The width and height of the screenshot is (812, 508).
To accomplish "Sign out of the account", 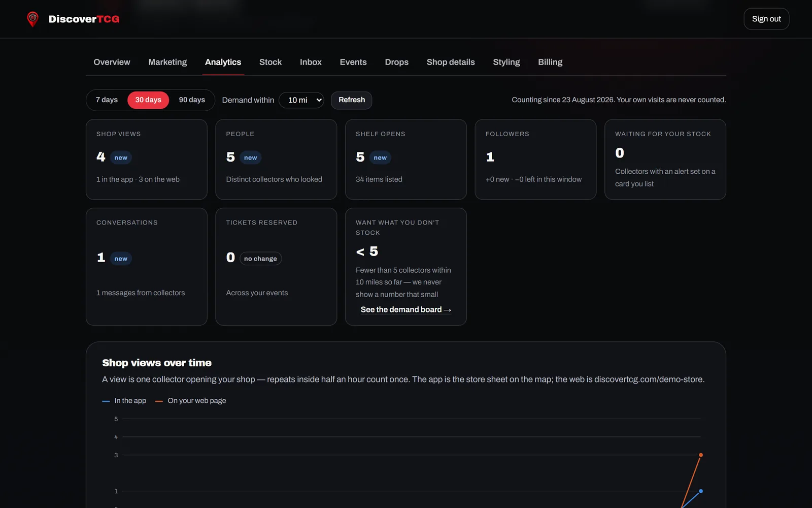I will (766, 19).
